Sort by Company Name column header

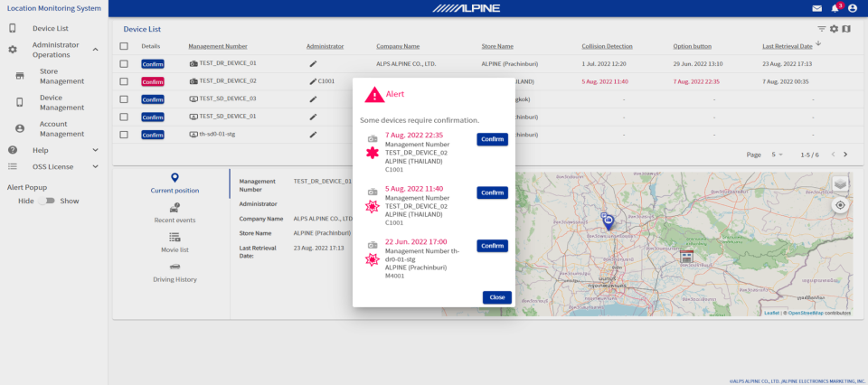pos(398,46)
